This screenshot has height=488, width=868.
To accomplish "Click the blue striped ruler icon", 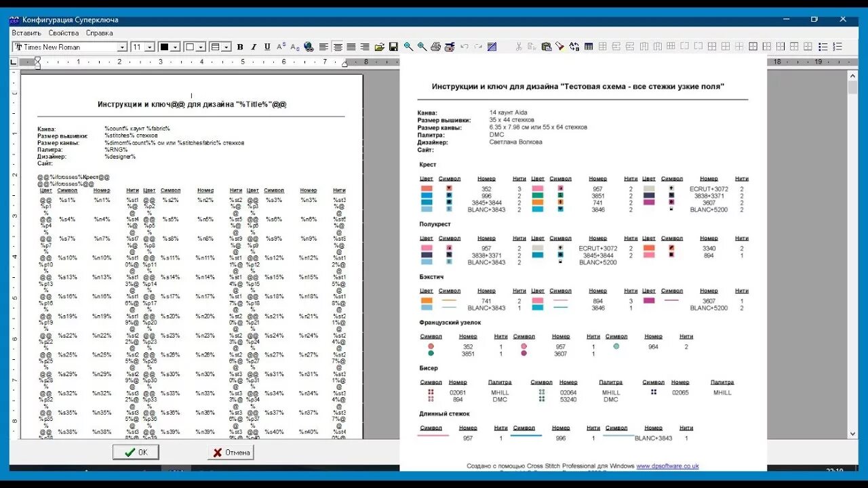I will (492, 47).
